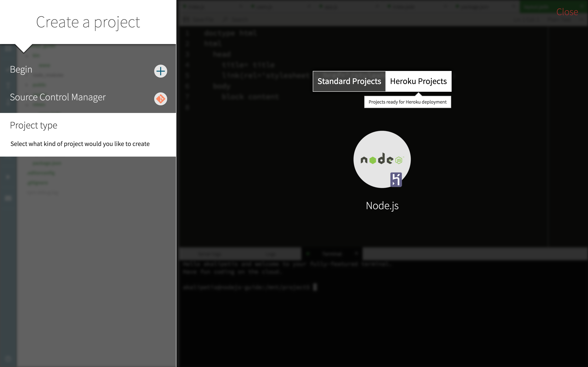
Task: Open the Source Control Manager option
Action: tap(58, 97)
